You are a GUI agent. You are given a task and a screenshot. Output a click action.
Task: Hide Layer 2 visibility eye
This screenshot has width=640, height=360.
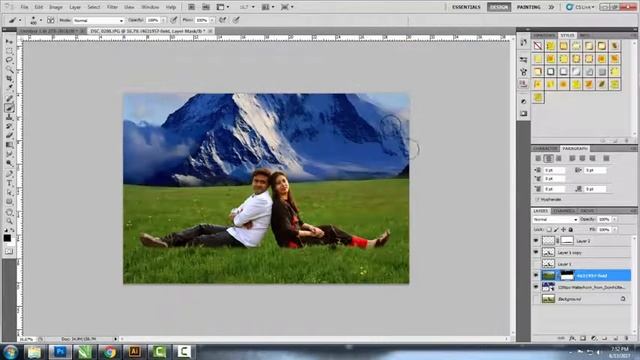536,241
